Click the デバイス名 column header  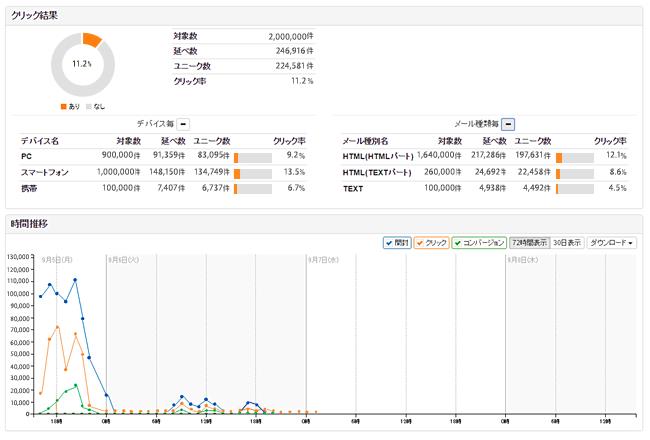40,141
